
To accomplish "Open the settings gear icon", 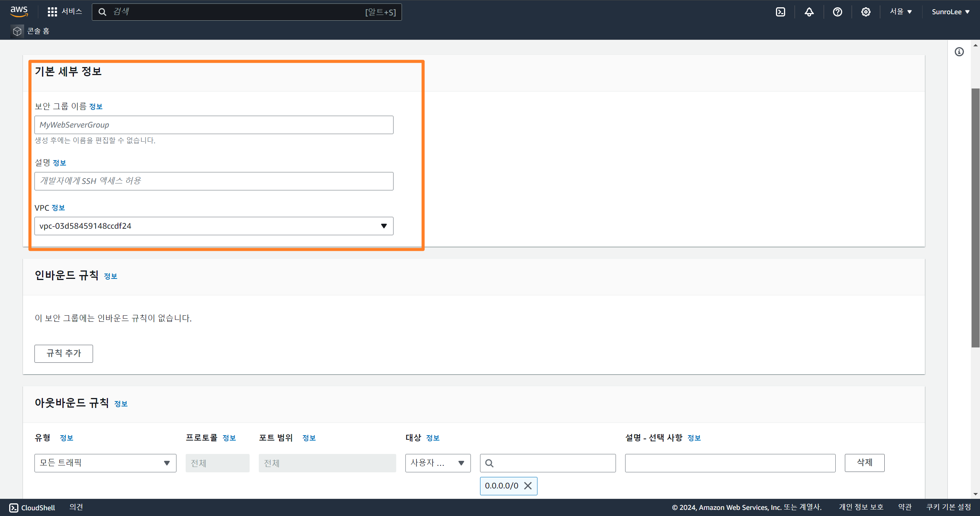I will pos(866,12).
